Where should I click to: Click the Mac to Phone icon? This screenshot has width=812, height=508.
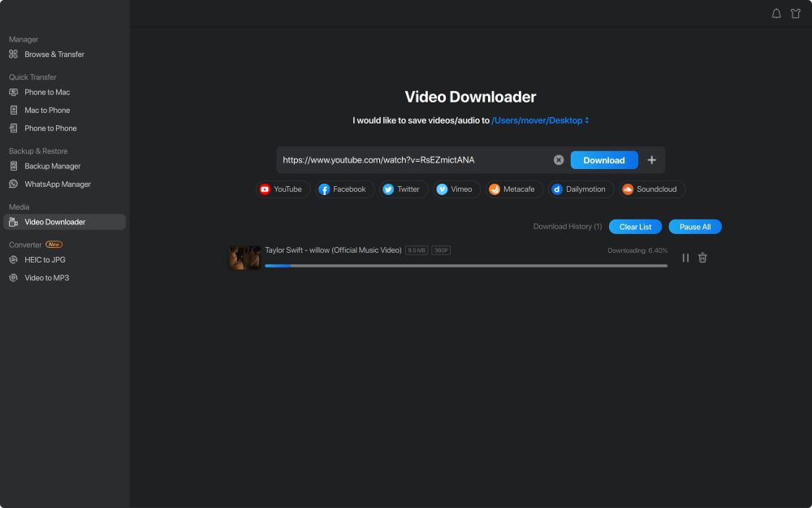14,110
